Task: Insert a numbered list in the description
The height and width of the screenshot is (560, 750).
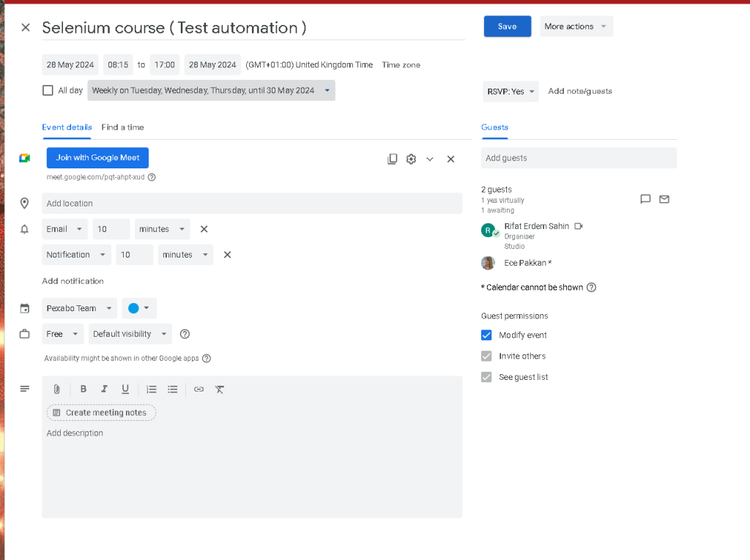Action: [x=151, y=389]
